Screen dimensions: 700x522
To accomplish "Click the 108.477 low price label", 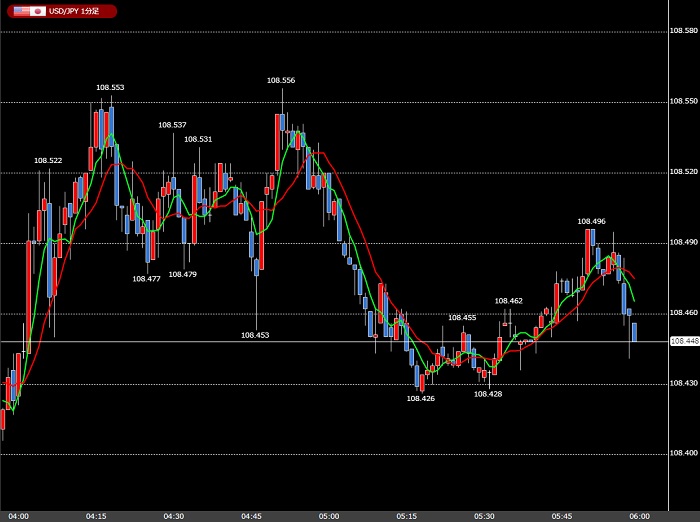I will point(146,279).
